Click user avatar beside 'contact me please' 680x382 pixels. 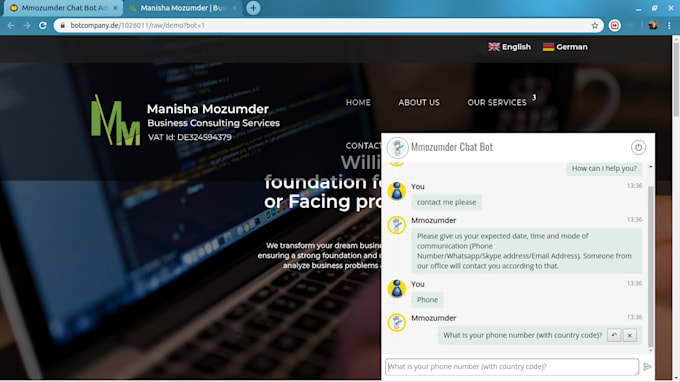(396, 191)
